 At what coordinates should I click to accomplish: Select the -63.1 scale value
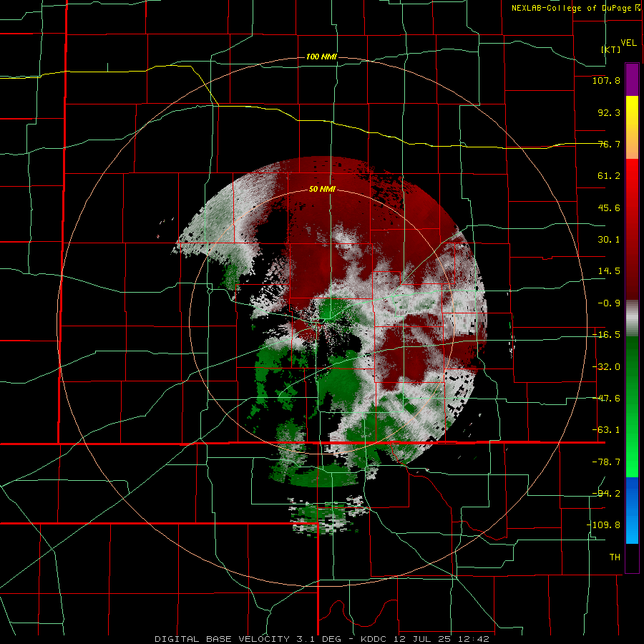606,430
